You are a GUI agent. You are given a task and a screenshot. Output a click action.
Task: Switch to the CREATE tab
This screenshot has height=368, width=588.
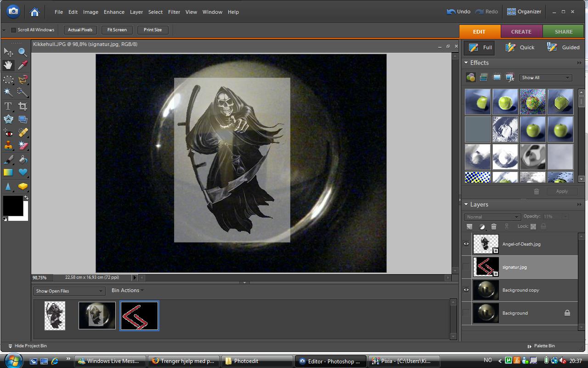(x=521, y=31)
